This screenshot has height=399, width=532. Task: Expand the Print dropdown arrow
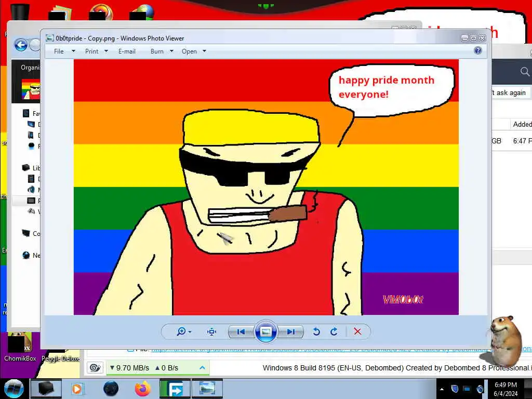click(x=106, y=51)
